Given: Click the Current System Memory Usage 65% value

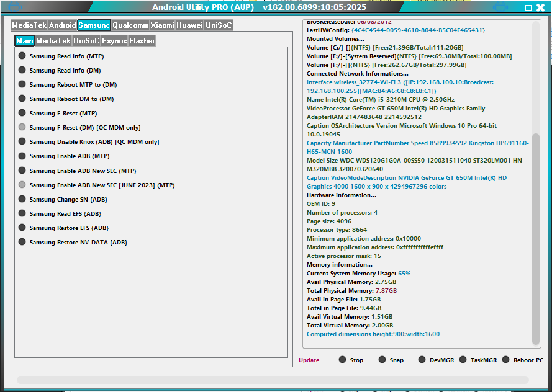Looking at the screenshot, I should pos(404,273).
